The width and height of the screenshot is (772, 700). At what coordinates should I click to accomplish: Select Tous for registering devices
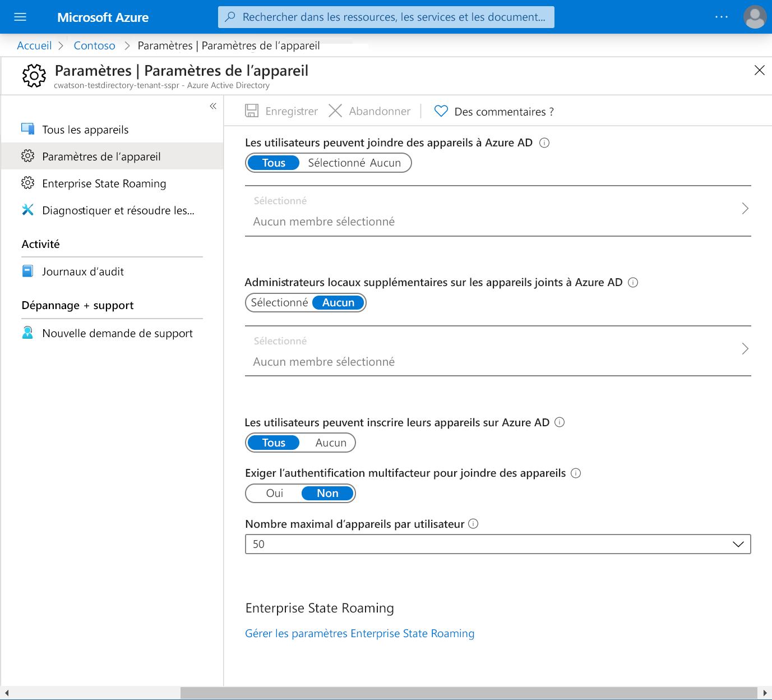tap(274, 443)
